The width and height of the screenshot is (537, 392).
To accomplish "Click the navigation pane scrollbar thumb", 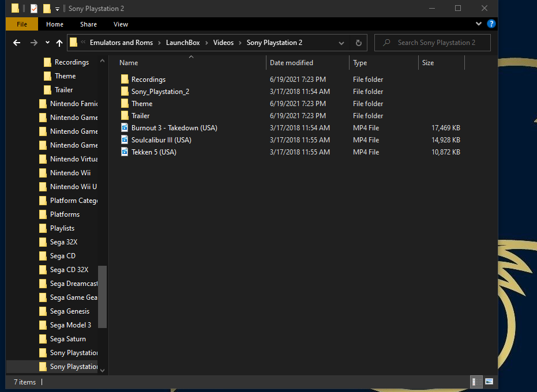I will click(103, 297).
